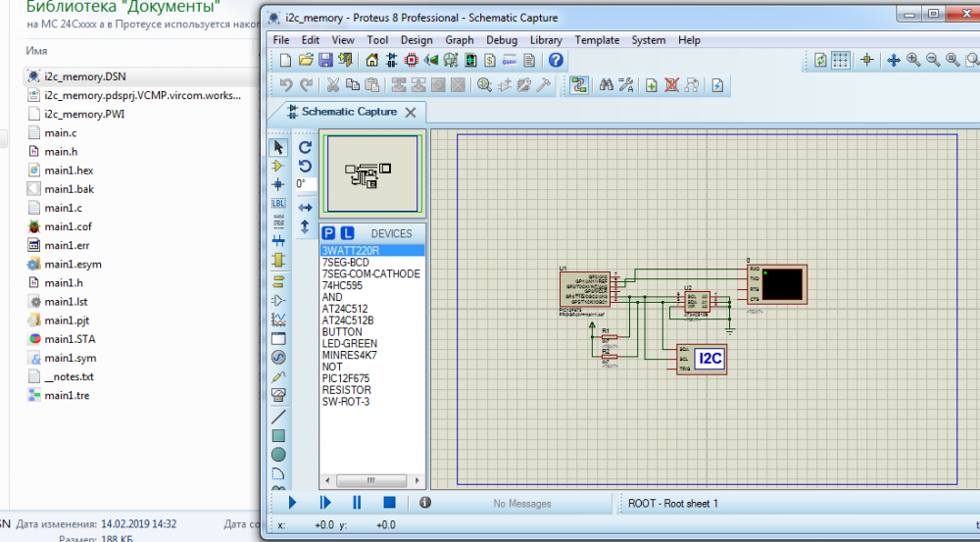Image resolution: width=980 pixels, height=542 pixels.
Task: Stop the simulation with Stop button
Action: [x=389, y=503]
